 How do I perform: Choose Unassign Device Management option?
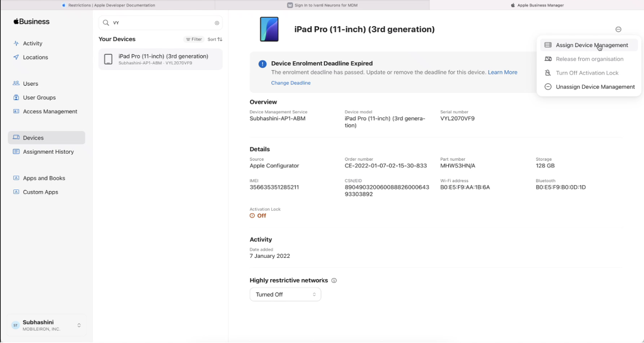tap(595, 87)
